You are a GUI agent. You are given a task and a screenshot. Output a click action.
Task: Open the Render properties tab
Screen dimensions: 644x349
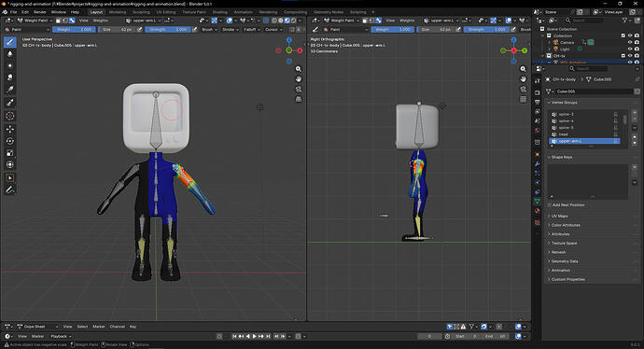pos(538,92)
